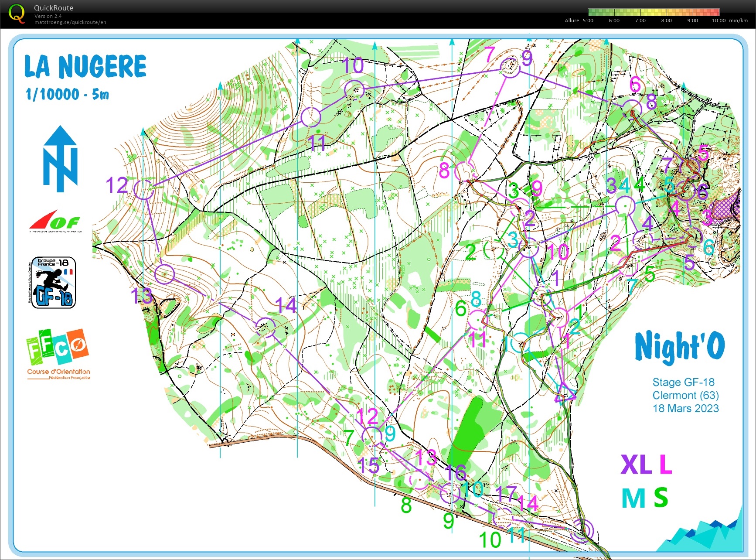Click the '18 Mars 2023' date text
Image resolution: width=756 pixels, height=560 pixels.
pyautogui.click(x=685, y=408)
